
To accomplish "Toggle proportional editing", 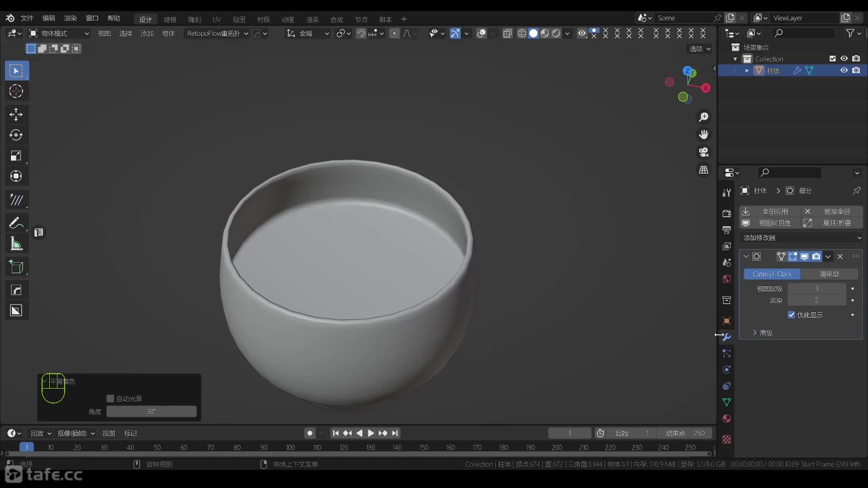I will point(394,33).
